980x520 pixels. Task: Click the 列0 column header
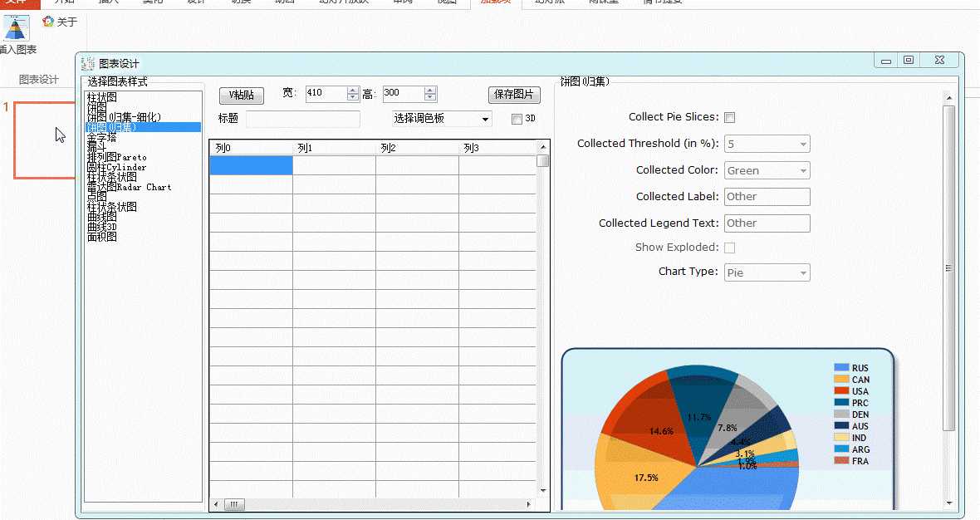pyautogui.click(x=252, y=148)
